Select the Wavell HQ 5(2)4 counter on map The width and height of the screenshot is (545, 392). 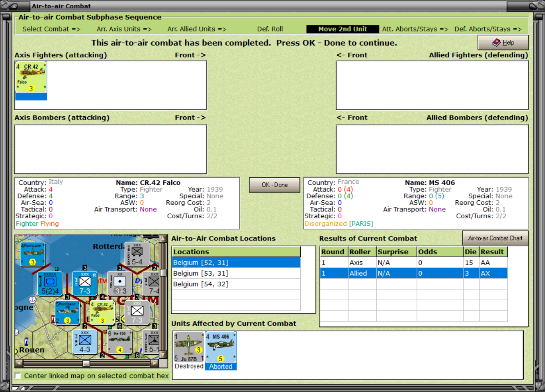50,283
